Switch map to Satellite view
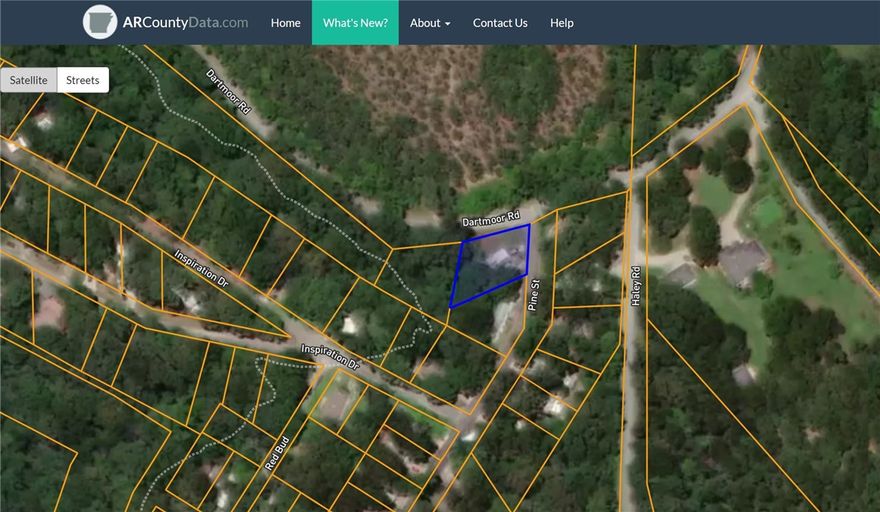This screenshot has width=880, height=512. [28, 80]
